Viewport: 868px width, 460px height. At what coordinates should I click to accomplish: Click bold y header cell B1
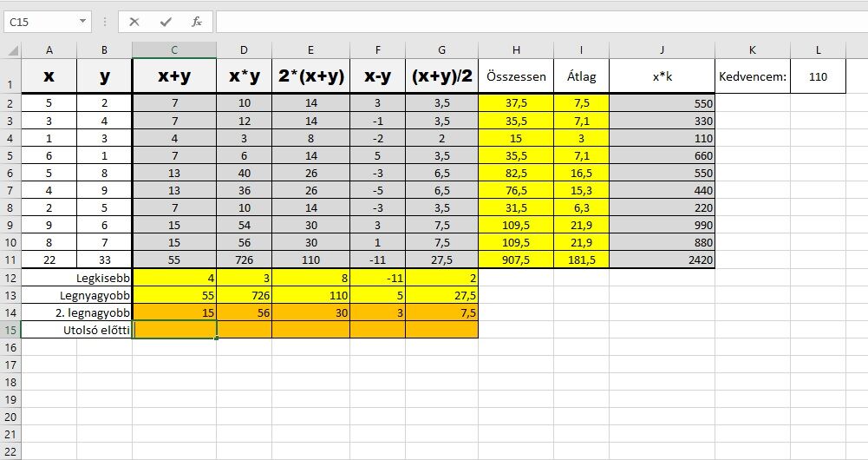(105, 76)
